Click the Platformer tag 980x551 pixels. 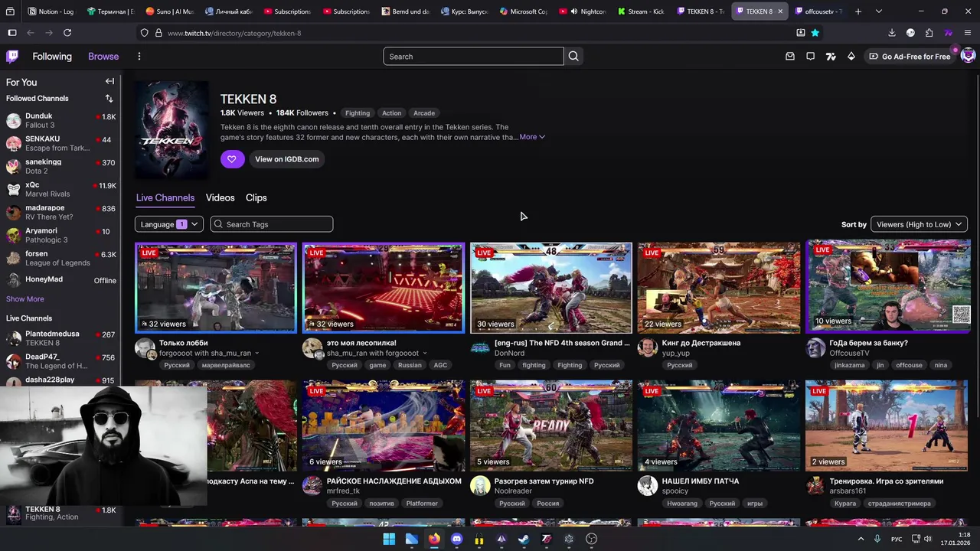tap(422, 504)
